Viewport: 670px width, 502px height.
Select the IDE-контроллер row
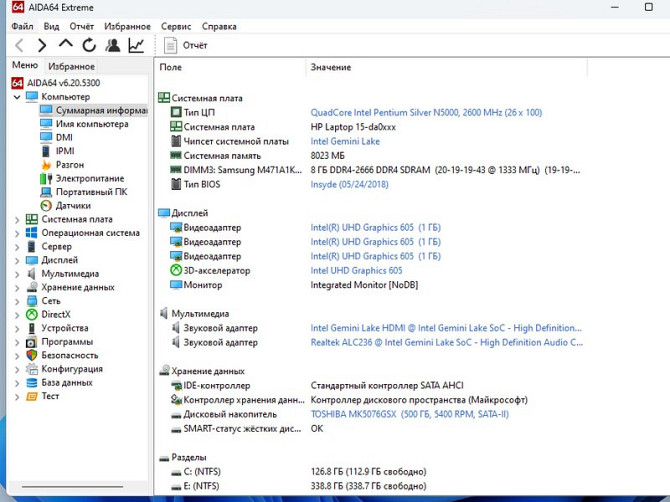(317, 386)
